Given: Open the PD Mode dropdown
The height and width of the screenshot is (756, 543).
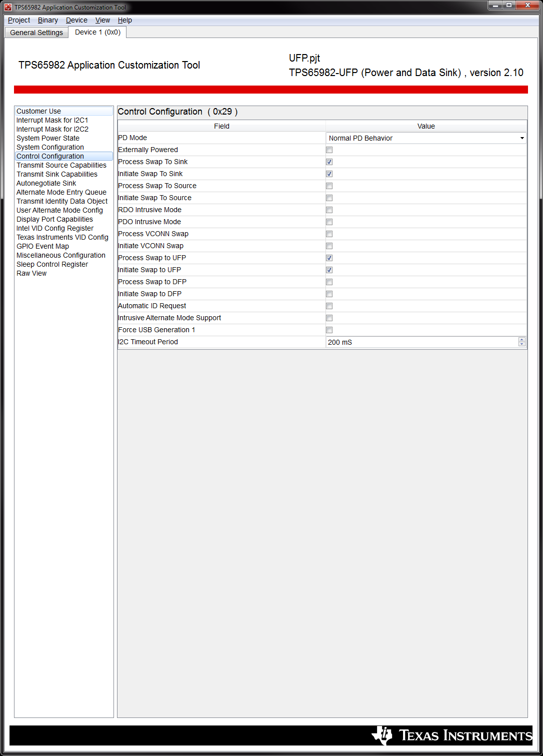Looking at the screenshot, I should tap(426, 138).
